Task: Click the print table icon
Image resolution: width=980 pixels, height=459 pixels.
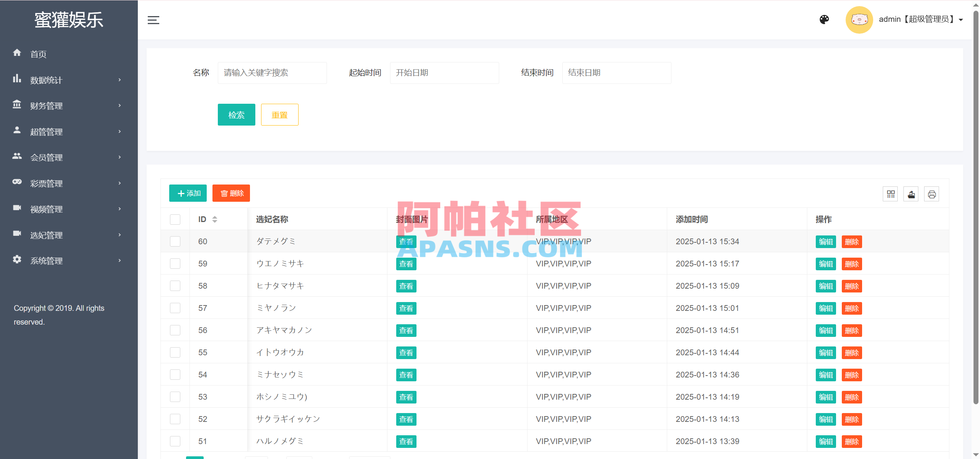Action: point(932,194)
